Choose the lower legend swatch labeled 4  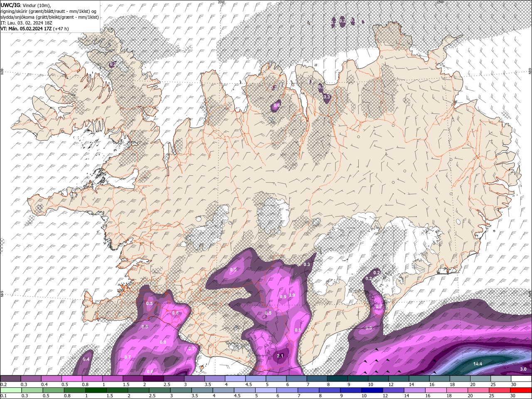tap(223, 390)
